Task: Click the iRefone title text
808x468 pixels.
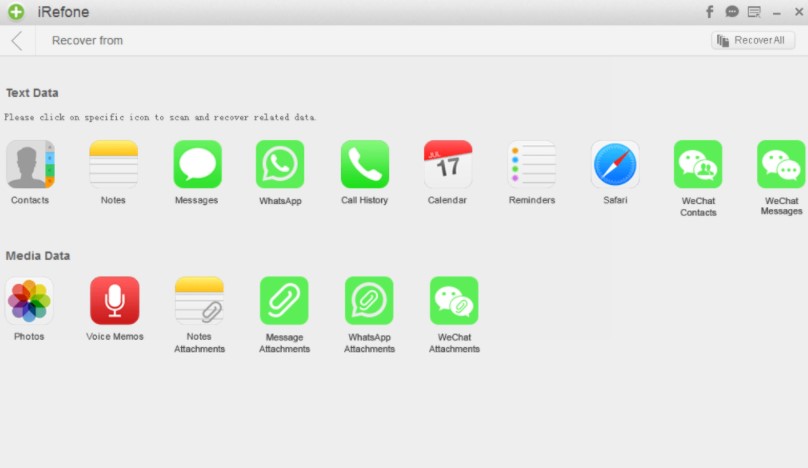Action: pos(63,12)
